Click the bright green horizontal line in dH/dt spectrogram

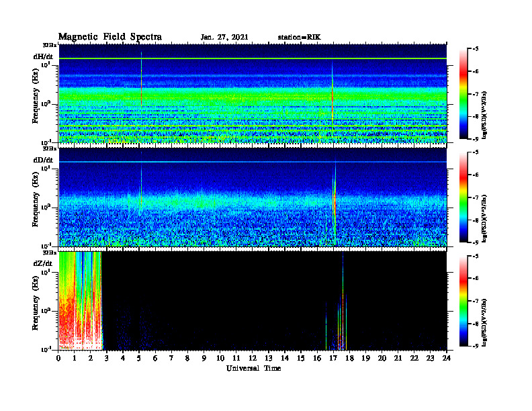pos(253,58)
